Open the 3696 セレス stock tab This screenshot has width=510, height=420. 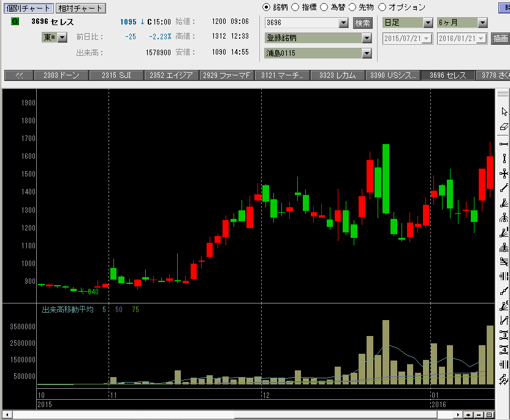(x=448, y=75)
